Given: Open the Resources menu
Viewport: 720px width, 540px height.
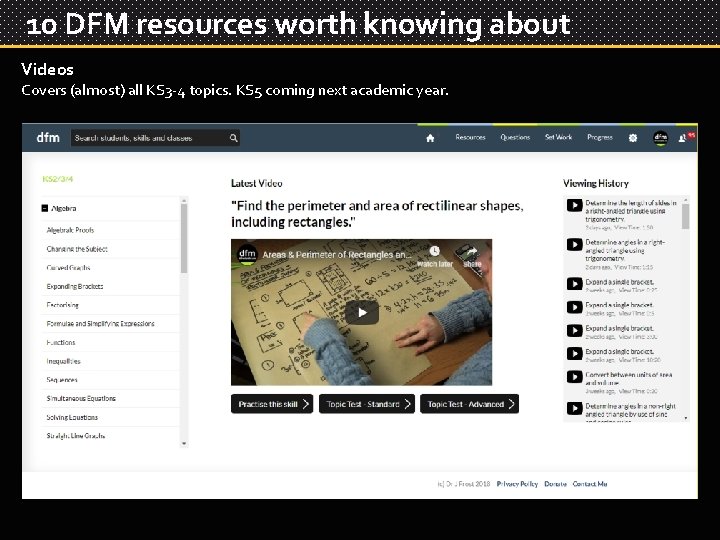Looking at the screenshot, I should point(470,137).
